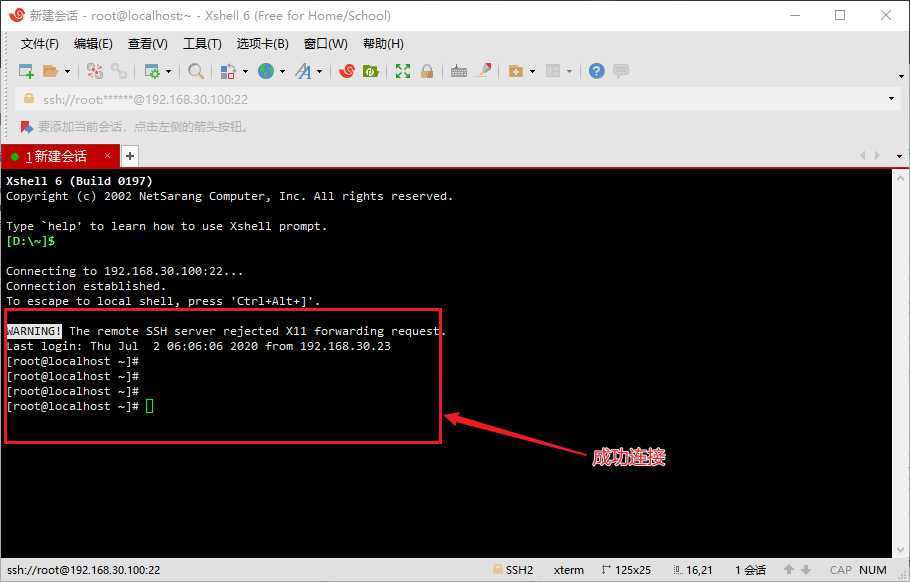The width and height of the screenshot is (910, 582).
Task: Click the folder-plus transfer icon
Action: (515, 71)
